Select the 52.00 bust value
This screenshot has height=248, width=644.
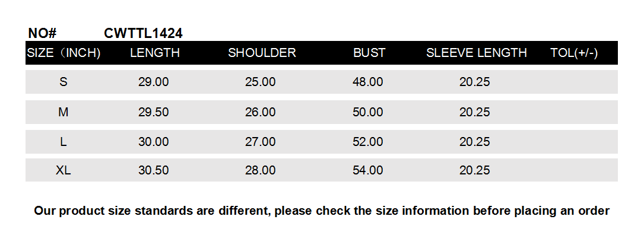pos(368,142)
